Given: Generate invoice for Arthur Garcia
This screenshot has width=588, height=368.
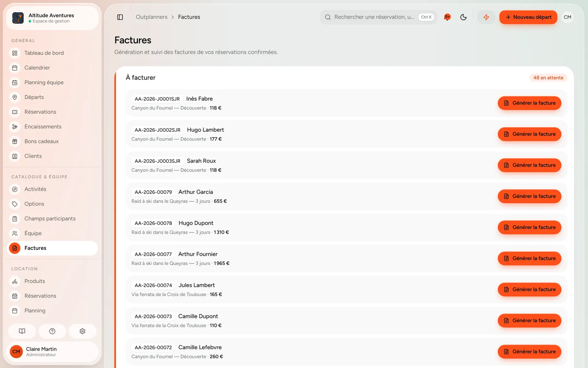Looking at the screenshot, I should tap(529, 197).
